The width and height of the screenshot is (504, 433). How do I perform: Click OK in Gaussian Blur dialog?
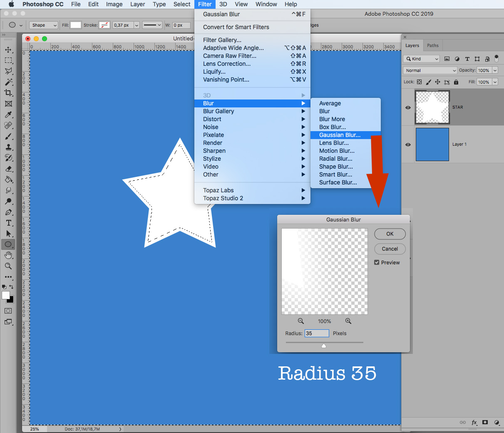pyautogui.click(x=390, y=234)
